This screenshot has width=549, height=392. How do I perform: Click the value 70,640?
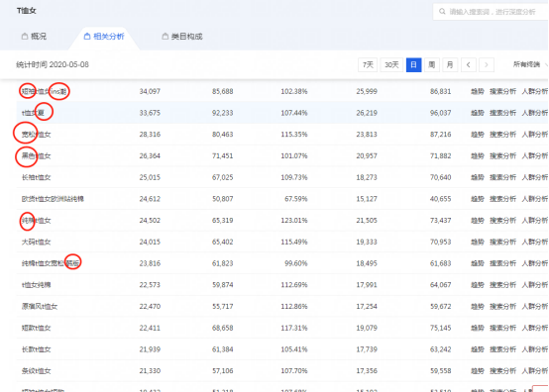pyautogui.click(x=440, y=177)
